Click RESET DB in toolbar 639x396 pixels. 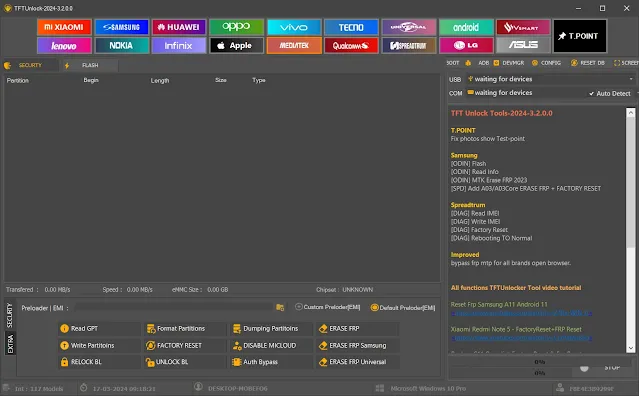tap(588, 63)
